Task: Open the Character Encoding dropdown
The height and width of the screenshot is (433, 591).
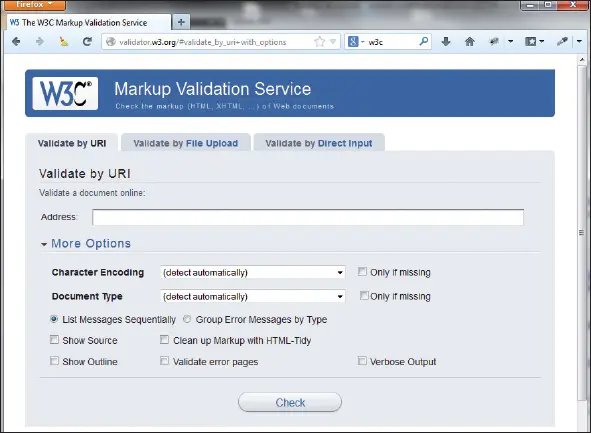Action: pos(253,272)
